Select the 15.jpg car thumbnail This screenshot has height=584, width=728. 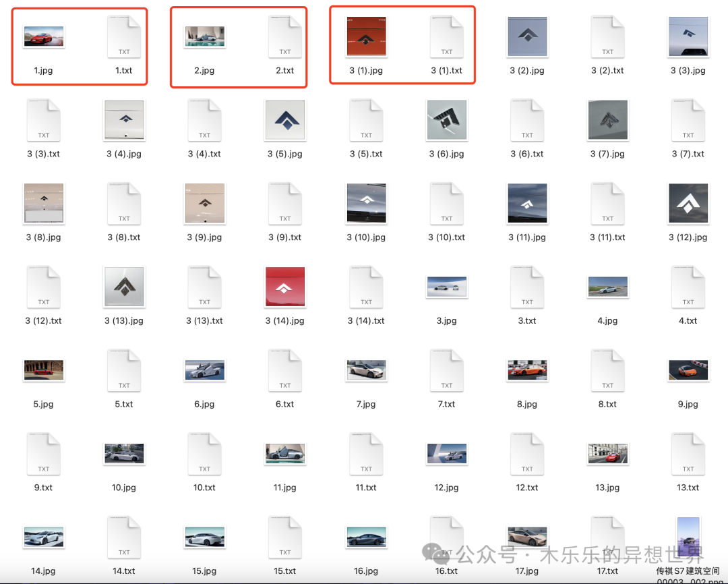[205, 537]
